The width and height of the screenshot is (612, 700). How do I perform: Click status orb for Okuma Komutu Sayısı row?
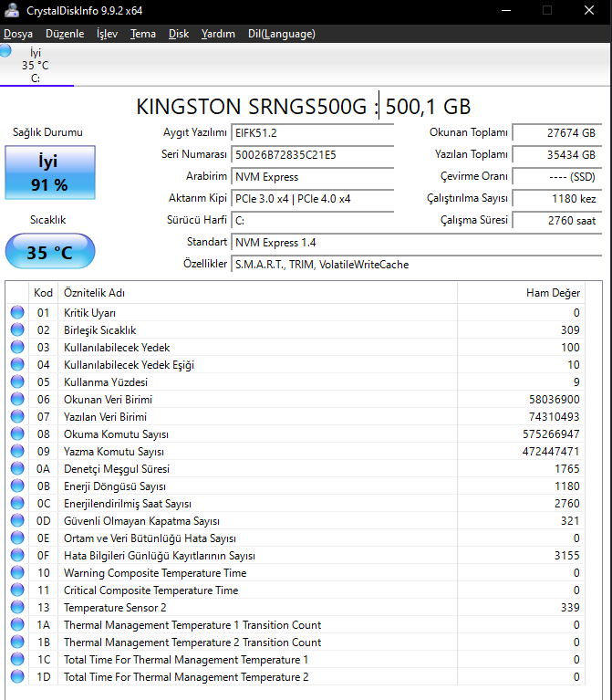17,434
